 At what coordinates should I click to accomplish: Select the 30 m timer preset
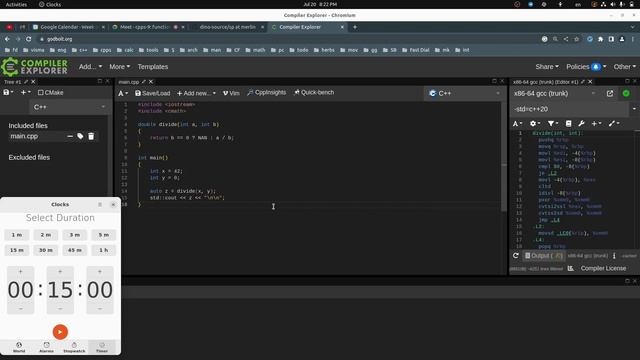(46, 250)
